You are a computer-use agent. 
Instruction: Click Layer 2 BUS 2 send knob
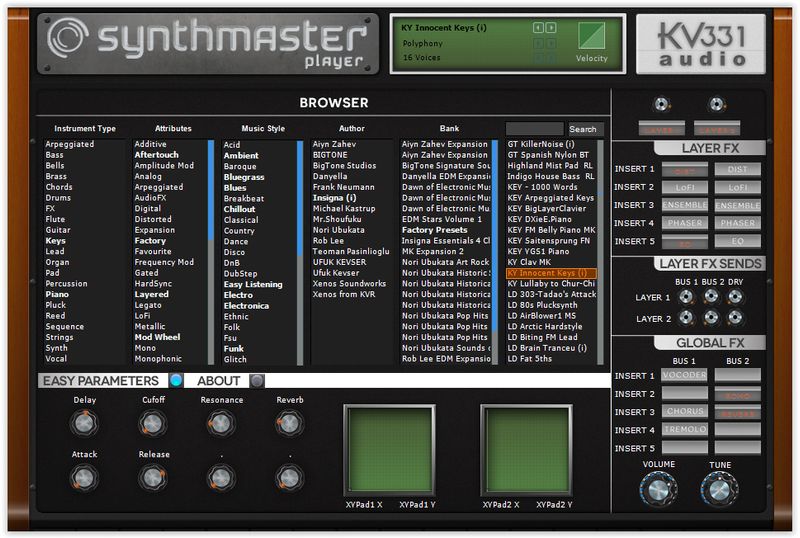[711, 317]
